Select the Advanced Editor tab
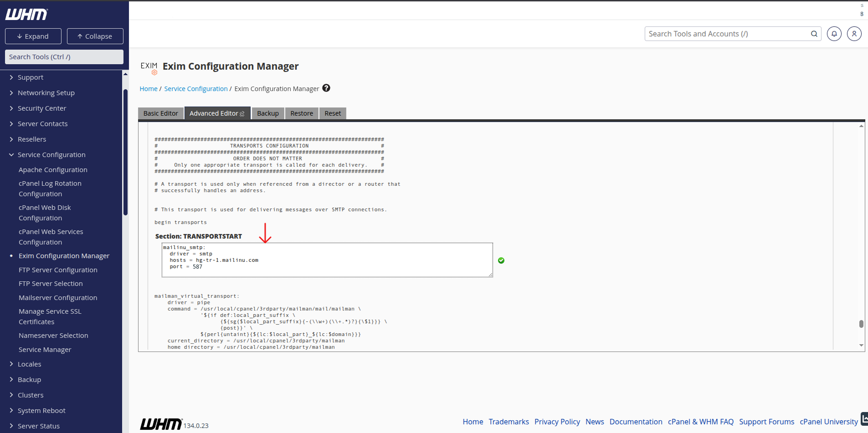Image resolution: width=868 pixels, height=433 pixels. tap(217, 113)
